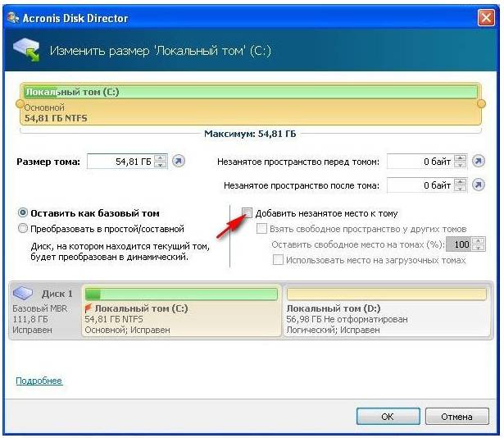504x438 pixels.
Task: Confirm with the OK button
Action: pyautogui.click(x=388, y=417)
